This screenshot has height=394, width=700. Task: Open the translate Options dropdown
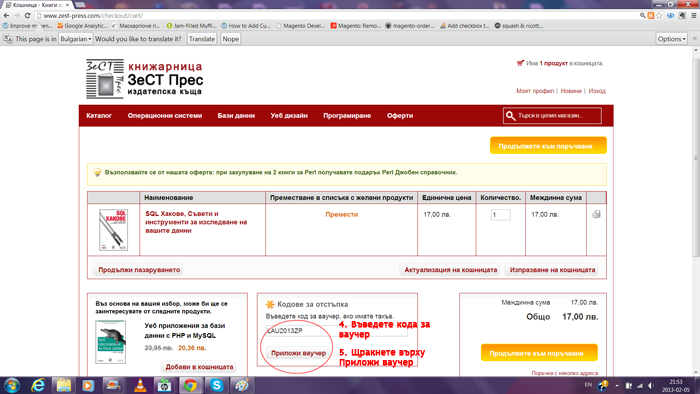671,39
